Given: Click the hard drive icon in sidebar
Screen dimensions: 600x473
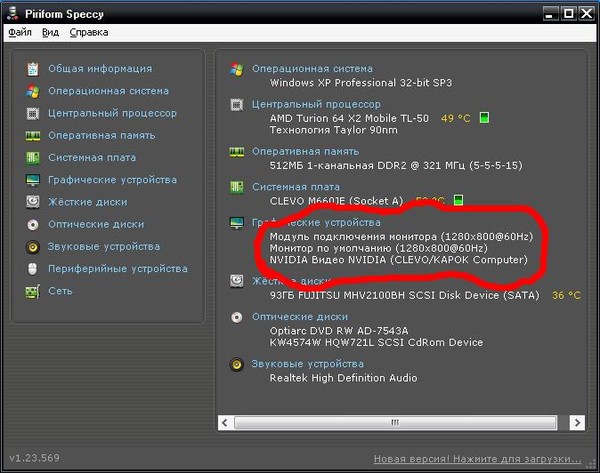Looking at the screenshot, I should tap(33, 202).
